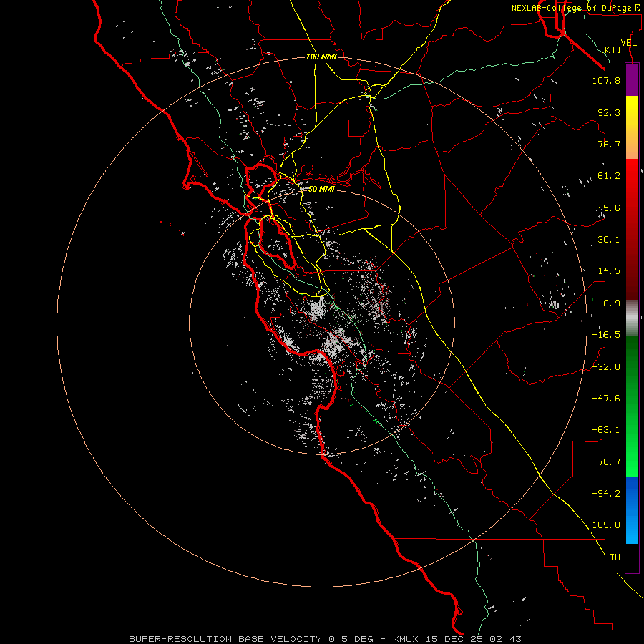Image resolution: width=644 pixels, height=644 pixels.
Task: Click the 107.8 velocity scale value
Action: (606, 80)
